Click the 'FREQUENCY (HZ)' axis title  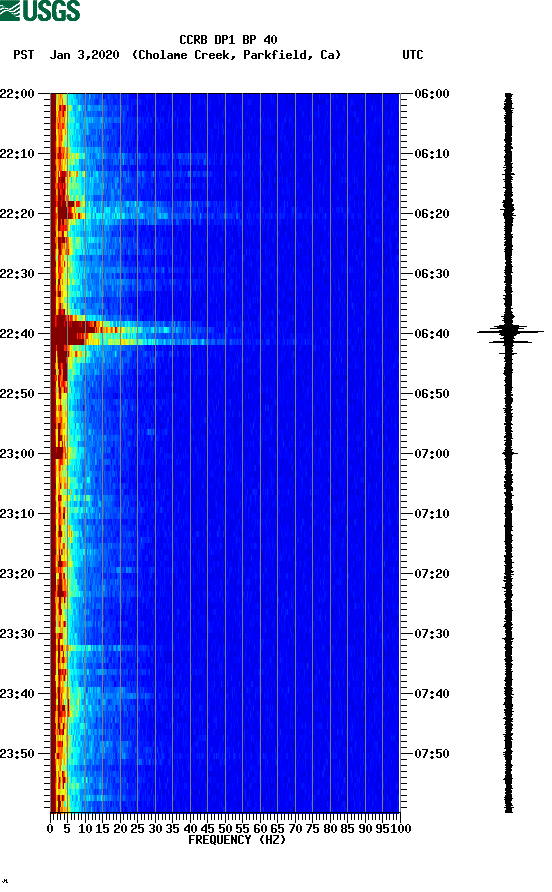(x=237, y=840)
